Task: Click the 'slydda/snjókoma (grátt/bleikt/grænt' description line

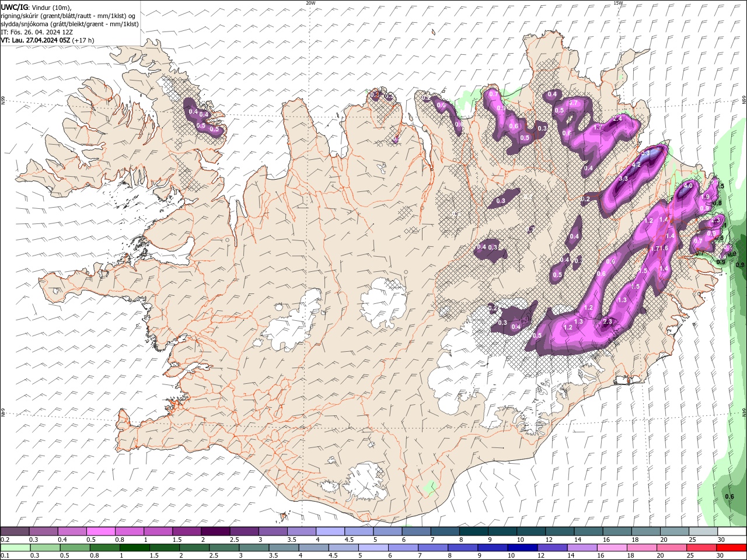Action: coord(70,24)
